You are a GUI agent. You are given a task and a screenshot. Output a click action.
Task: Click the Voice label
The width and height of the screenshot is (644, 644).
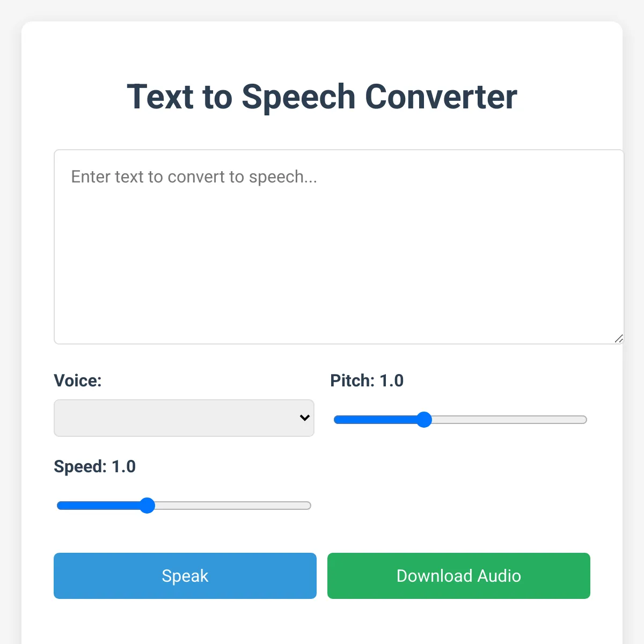tap(78, 380)
